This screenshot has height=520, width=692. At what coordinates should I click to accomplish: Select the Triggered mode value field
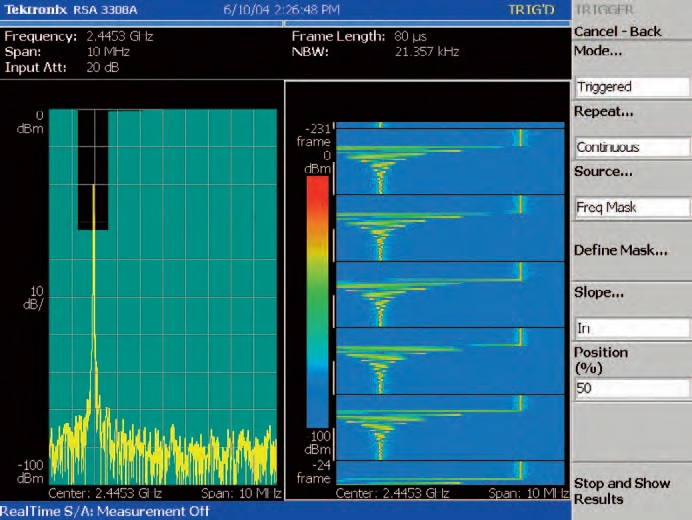point(631,87)
